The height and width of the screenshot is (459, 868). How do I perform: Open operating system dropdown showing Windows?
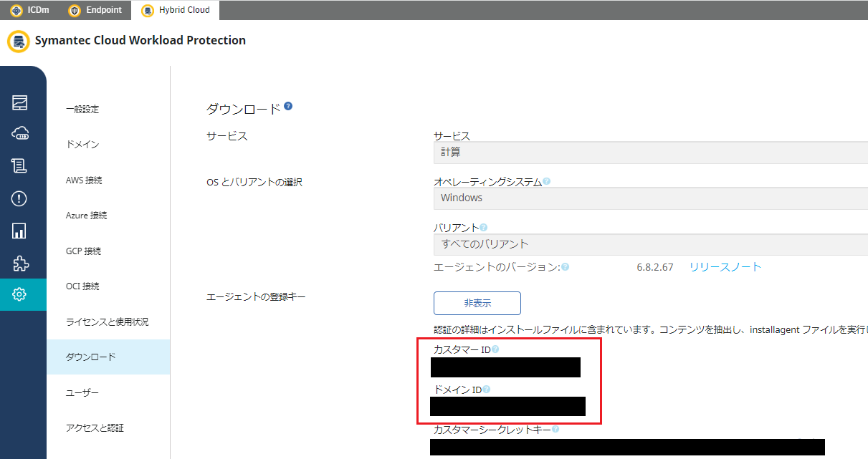point(651,198)
